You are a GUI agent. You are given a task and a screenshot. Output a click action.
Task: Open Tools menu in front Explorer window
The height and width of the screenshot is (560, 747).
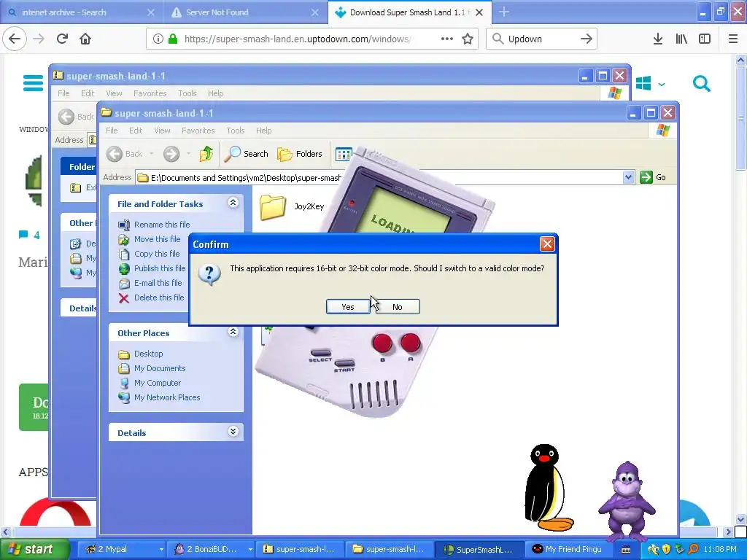point(236,131)
